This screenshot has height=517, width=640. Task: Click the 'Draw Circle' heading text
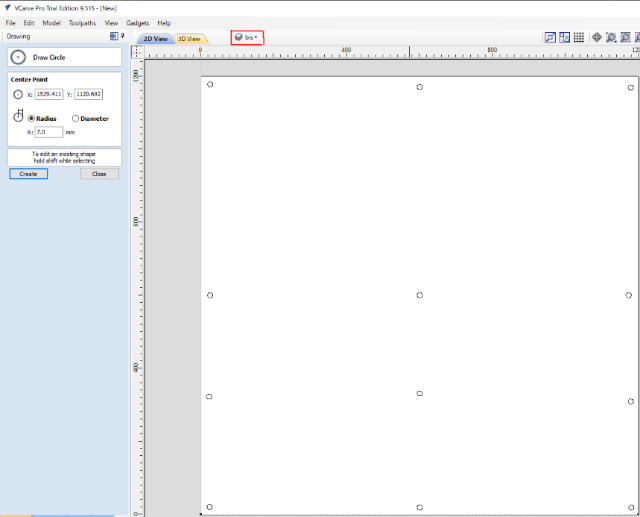(49, 58)
